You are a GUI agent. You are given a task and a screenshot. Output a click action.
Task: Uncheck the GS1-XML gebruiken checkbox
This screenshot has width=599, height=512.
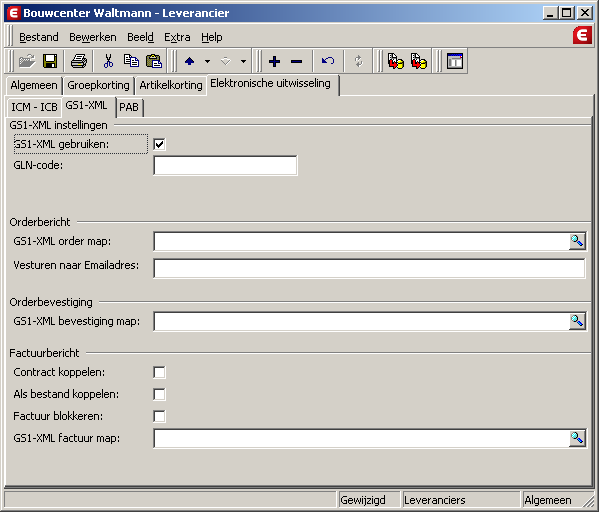[159, 144]
